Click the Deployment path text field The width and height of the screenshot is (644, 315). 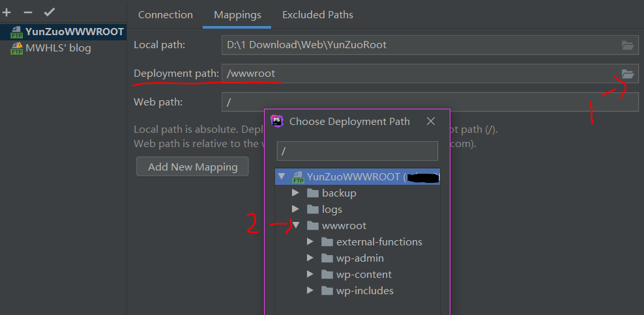point(417,74)
